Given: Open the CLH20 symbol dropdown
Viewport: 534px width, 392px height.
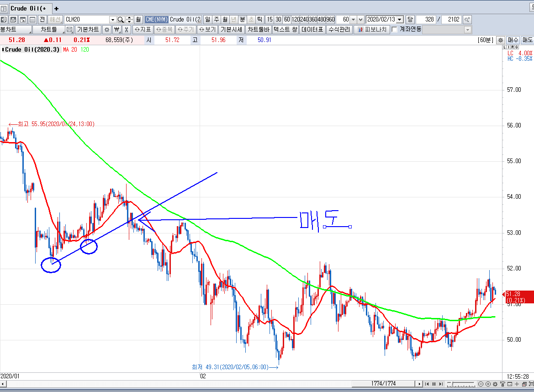Looking at the screenshot, I should (x=112, y=20).
